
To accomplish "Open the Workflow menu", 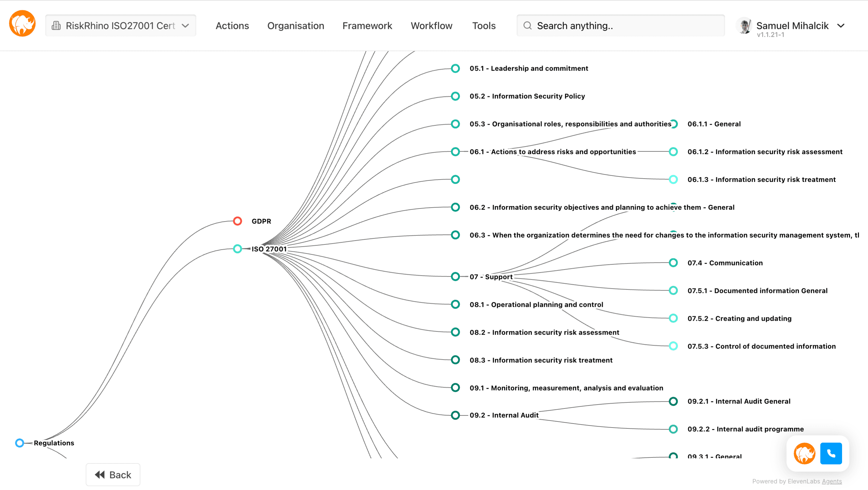I will [431, 26].
